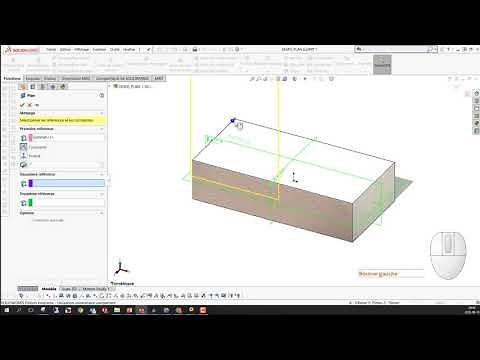The image size is (480, 360).
Task: Collapse the Deuxième référence section
Action: [102, 174]
